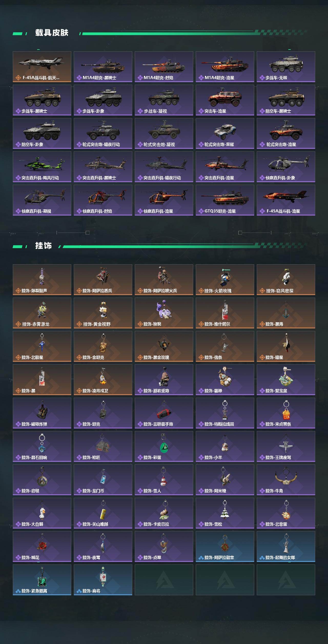The width and height of the screenshot is (328, 644).
Task: Select 突击直升机-飓风行动 green helicopter skin
Action: click(x=42, y=167)
